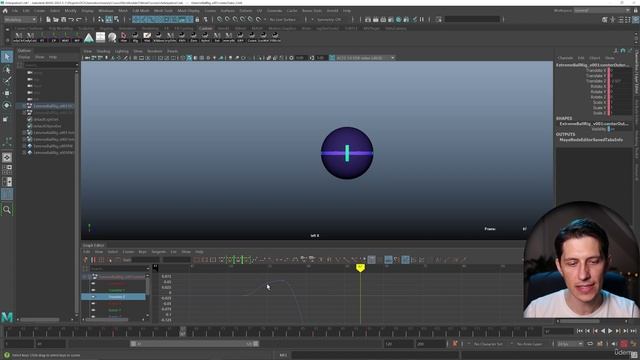
Task: Click the Undo arrow icon
Action: click(71, 19)
